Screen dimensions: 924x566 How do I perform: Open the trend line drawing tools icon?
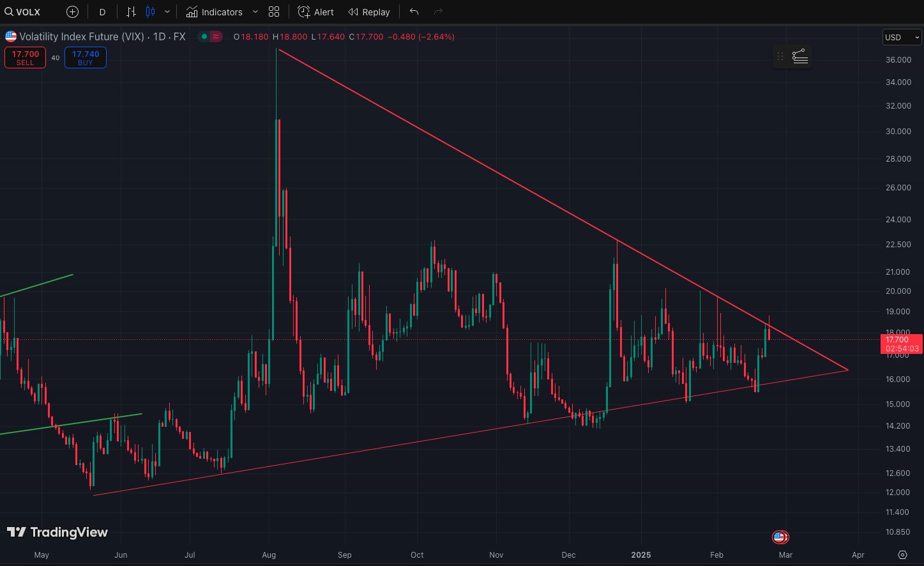(x=800, y=57)
